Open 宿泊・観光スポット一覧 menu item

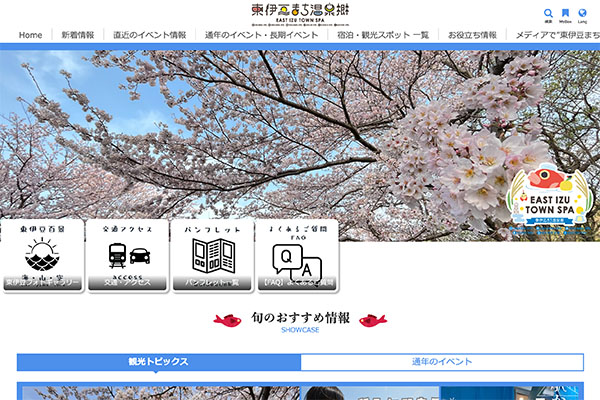pyautogui.click(x=384, y=35)
